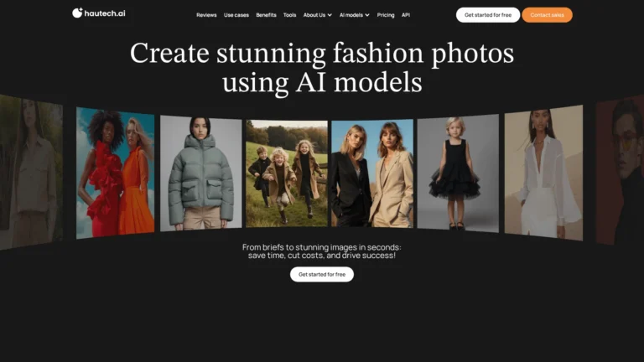This screenshot has height=362, width=644.
Task: Go to Use cases section
Action: tap(236, 15)
